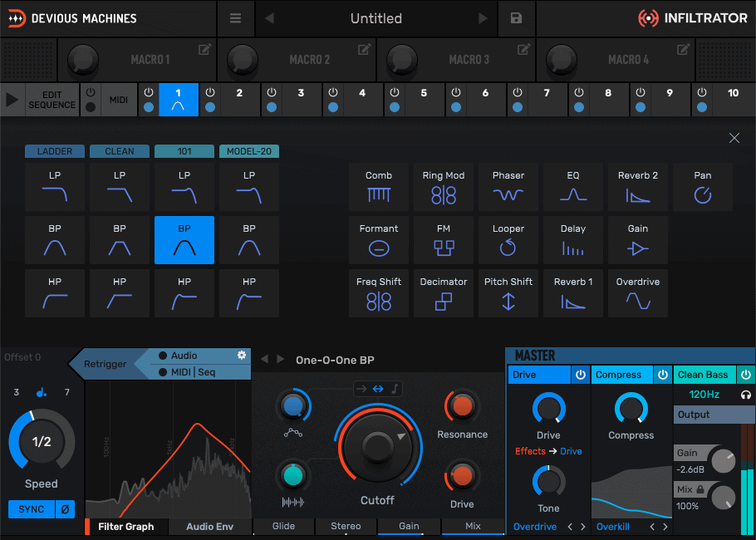756x540 pixels.
Task: Toggle the phase invert Ø button
Action: click(x=65, y=509)
